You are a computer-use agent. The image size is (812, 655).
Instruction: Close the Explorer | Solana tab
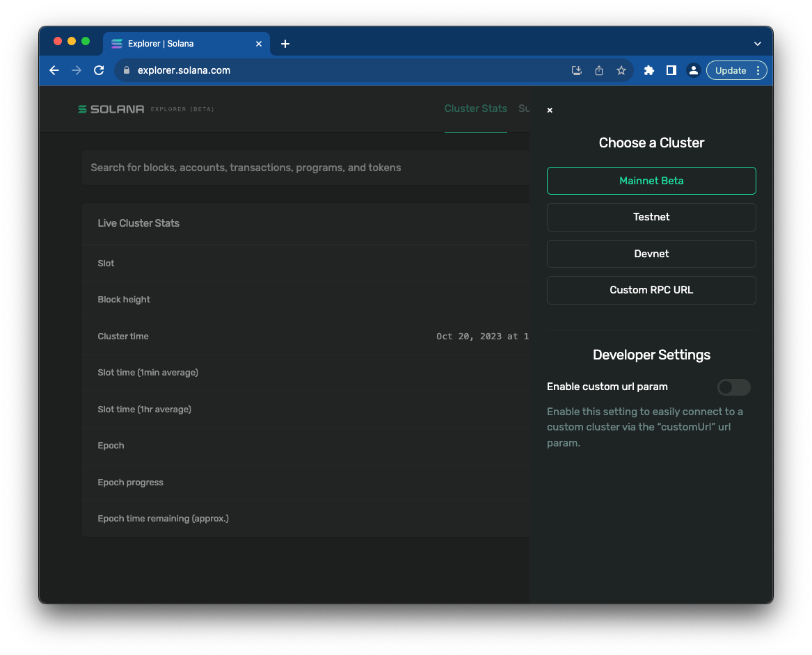point(259,44)
